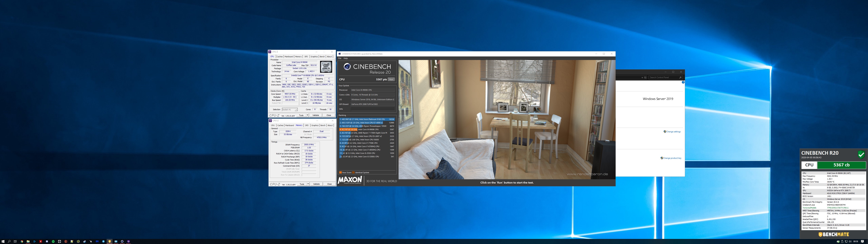Screen dimensions: 868x244
Task: Open the Memory tab in upper CPU-Z
Action: [x=299, y=57]
